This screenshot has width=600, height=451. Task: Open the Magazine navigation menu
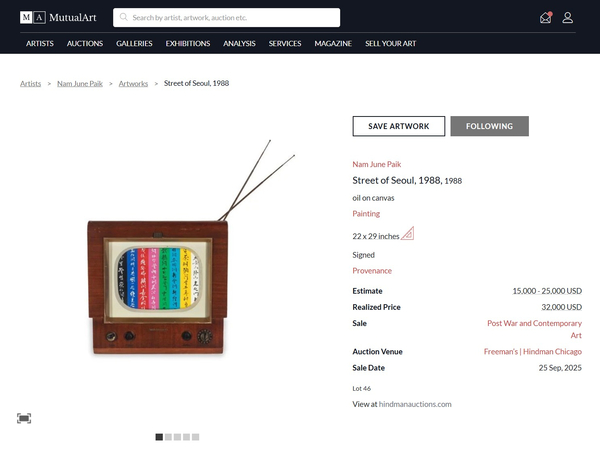[333, 44]
